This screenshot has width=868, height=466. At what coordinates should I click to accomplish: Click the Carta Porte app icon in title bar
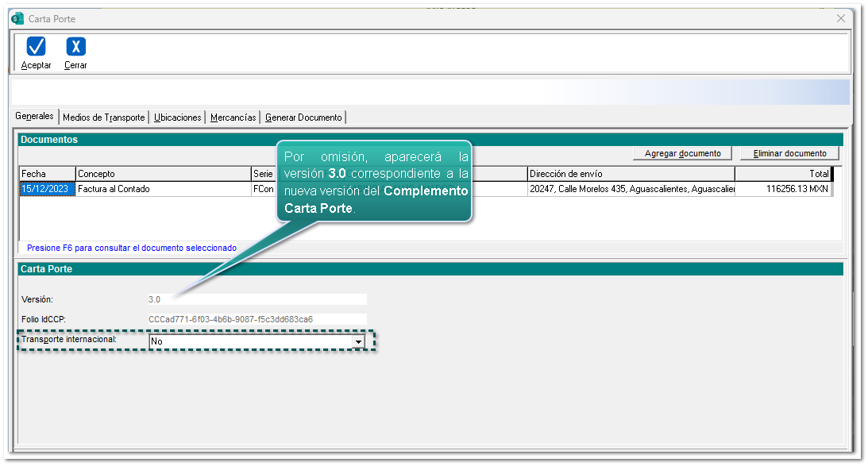pyautogui.click(x=17, y=18)
